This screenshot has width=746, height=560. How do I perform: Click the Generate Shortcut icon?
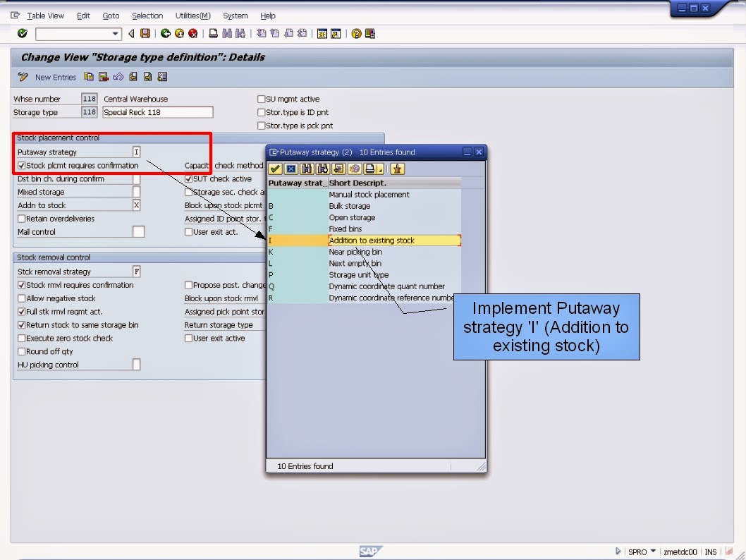(x=336, y=33)
